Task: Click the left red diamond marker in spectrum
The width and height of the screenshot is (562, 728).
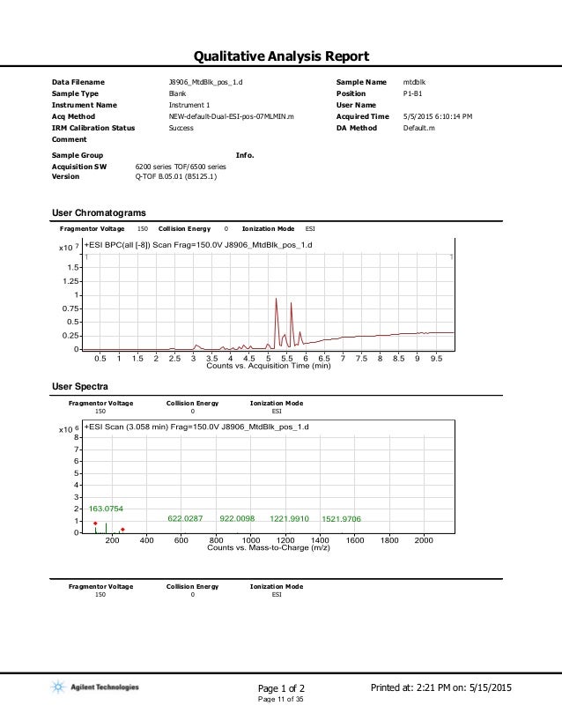Action: tap(95, 524)
